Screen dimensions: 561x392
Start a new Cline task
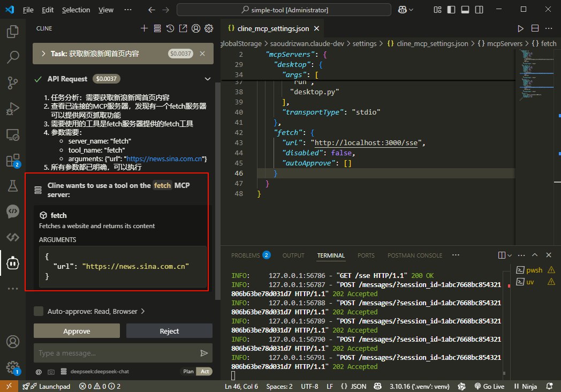click(144, 28)
